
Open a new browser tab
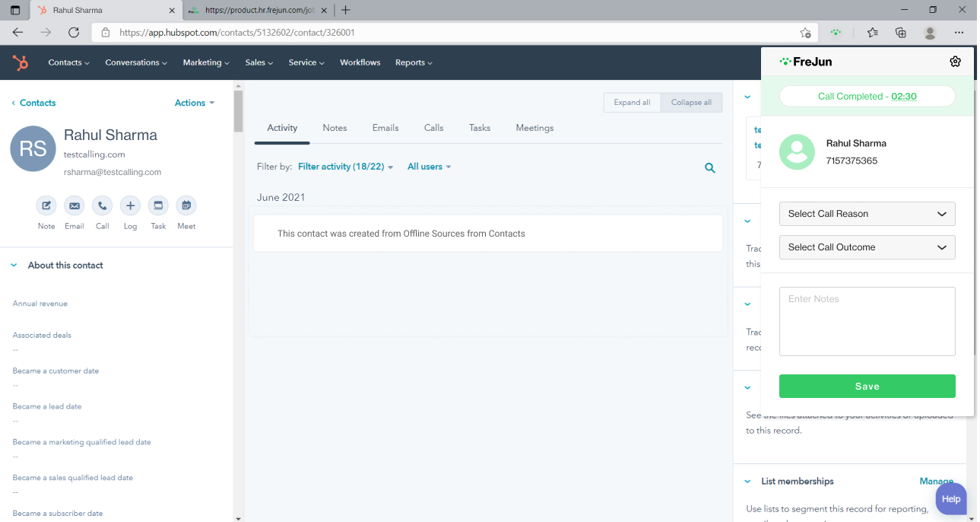click(346, 10)
